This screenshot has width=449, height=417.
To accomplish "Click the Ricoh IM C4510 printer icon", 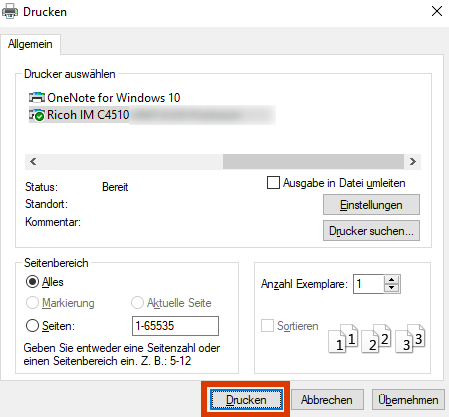I will click(x=37, y=115).
